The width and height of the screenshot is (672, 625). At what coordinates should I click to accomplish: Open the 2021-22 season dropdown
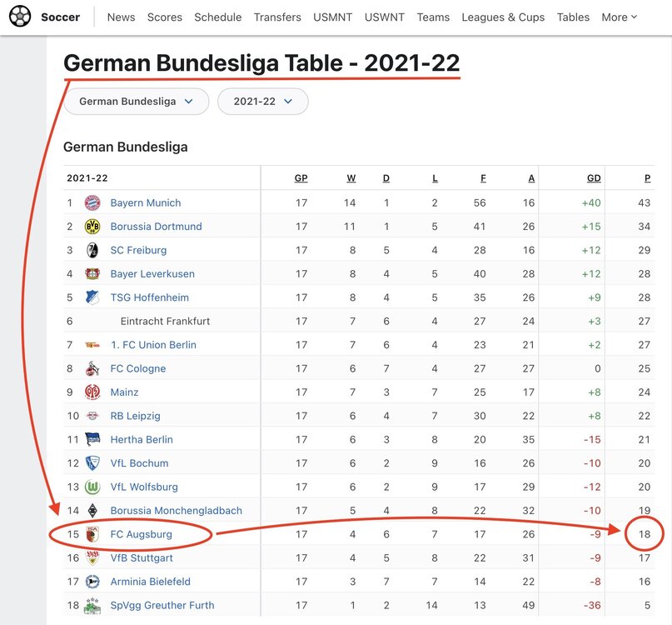tap(262, 102)
